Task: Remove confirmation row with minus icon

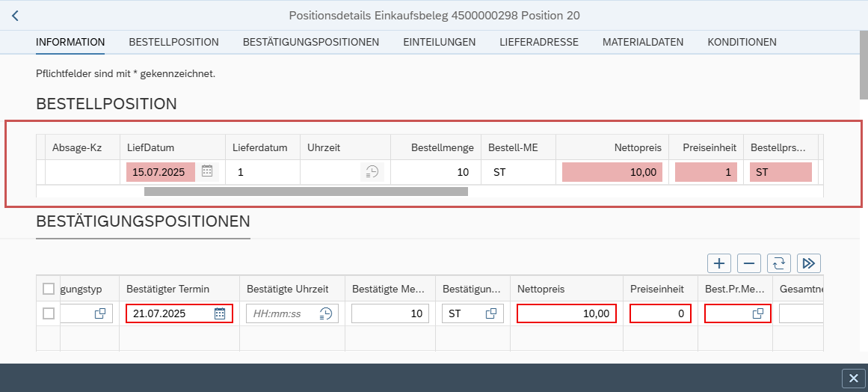Action: pos(749,263)
